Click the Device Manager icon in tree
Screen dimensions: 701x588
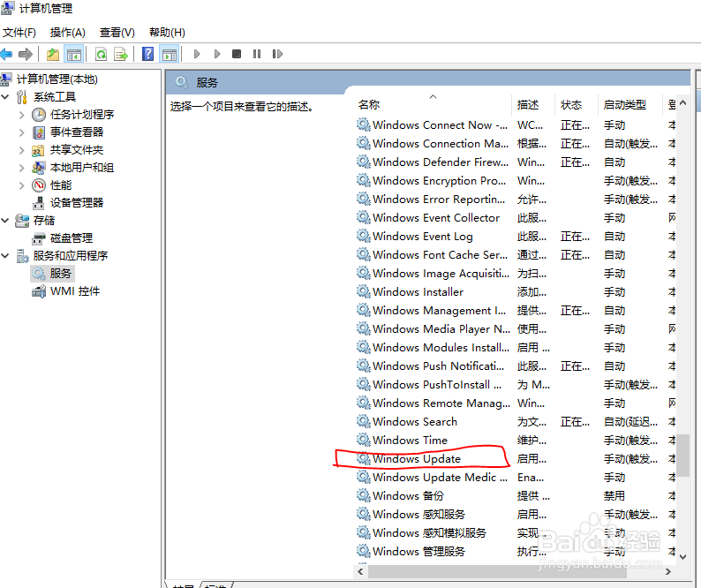[39, 203]
